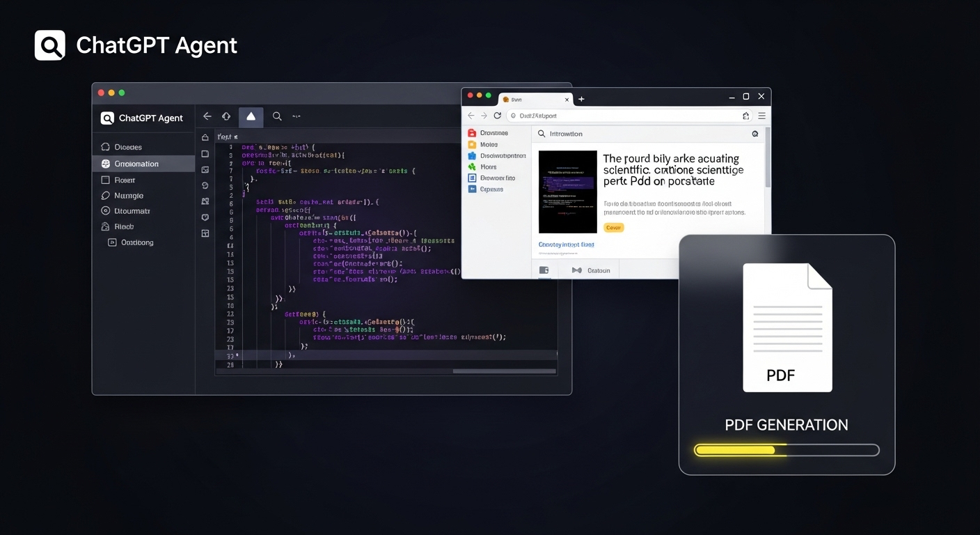Screen dimensions: 980x535
Task: Follow the 'Chnotey intiopt fioed' link
Action: point(567,245)
